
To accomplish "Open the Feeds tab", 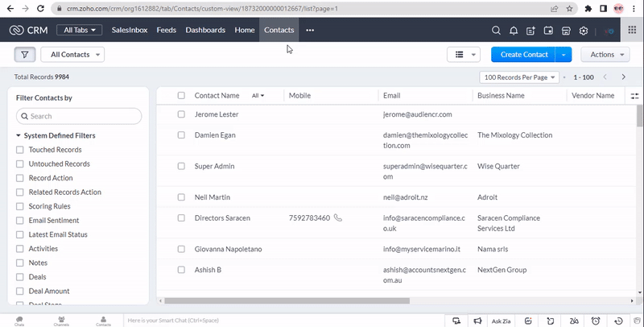I will click(167, 30).
